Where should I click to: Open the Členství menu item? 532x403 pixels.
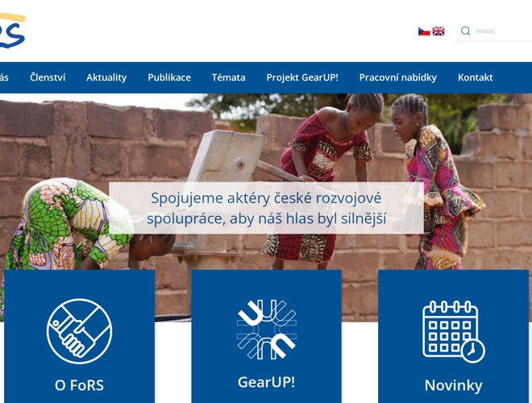(48, 77)
